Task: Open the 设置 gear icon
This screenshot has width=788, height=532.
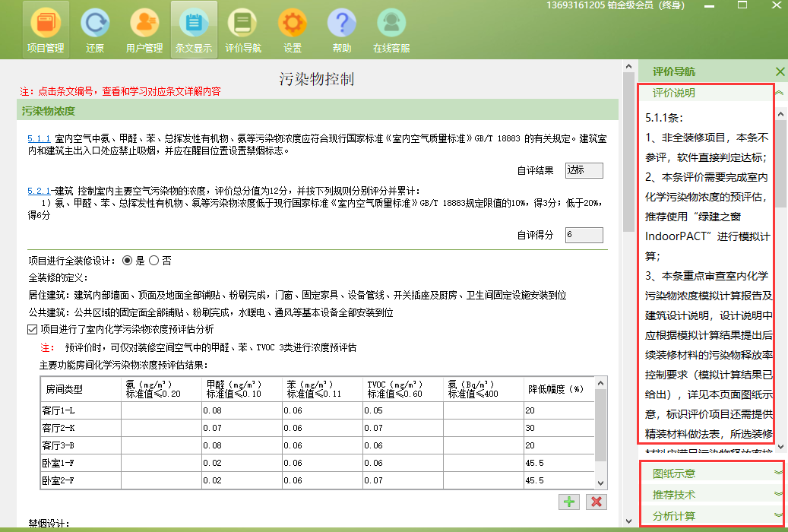Action: [293, 30]
